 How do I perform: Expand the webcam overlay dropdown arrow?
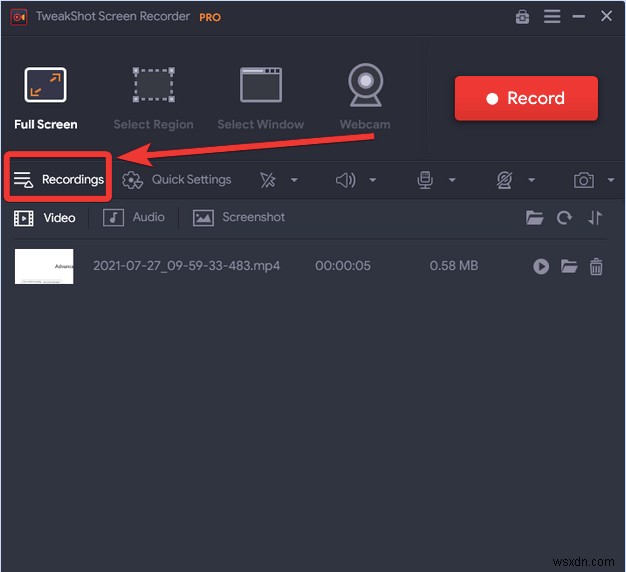tap(531, 180)
